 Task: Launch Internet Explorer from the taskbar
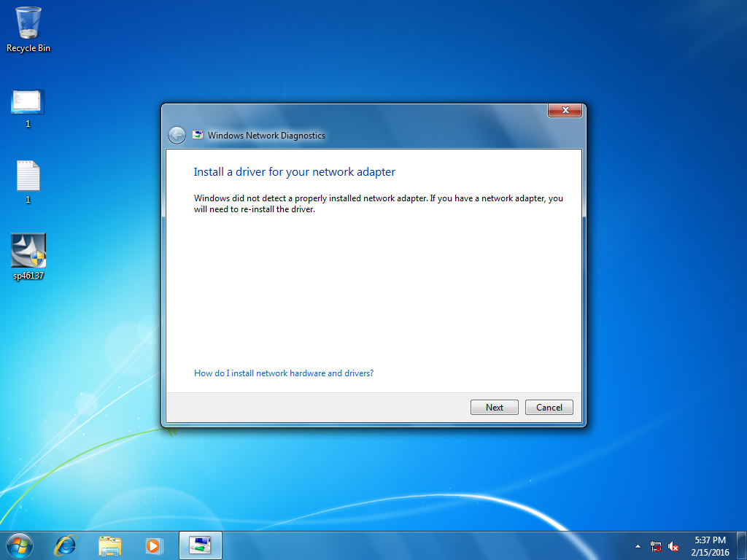(65, 545)
